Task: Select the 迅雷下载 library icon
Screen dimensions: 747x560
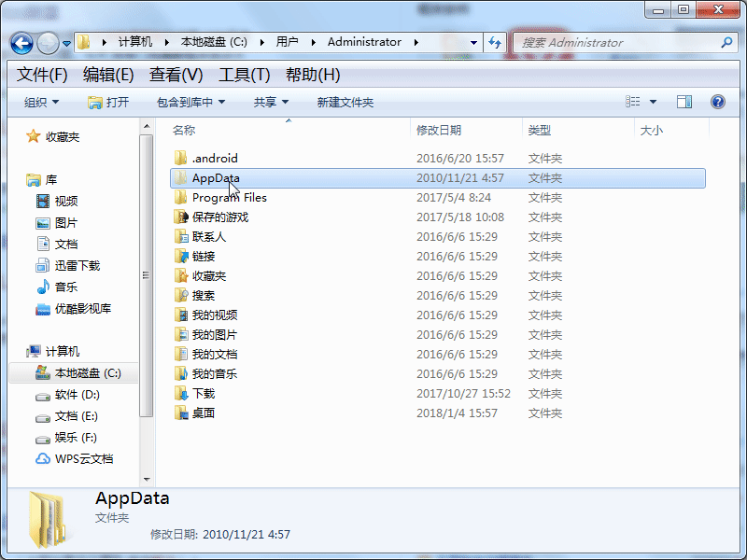Action: tap(43, 265)
